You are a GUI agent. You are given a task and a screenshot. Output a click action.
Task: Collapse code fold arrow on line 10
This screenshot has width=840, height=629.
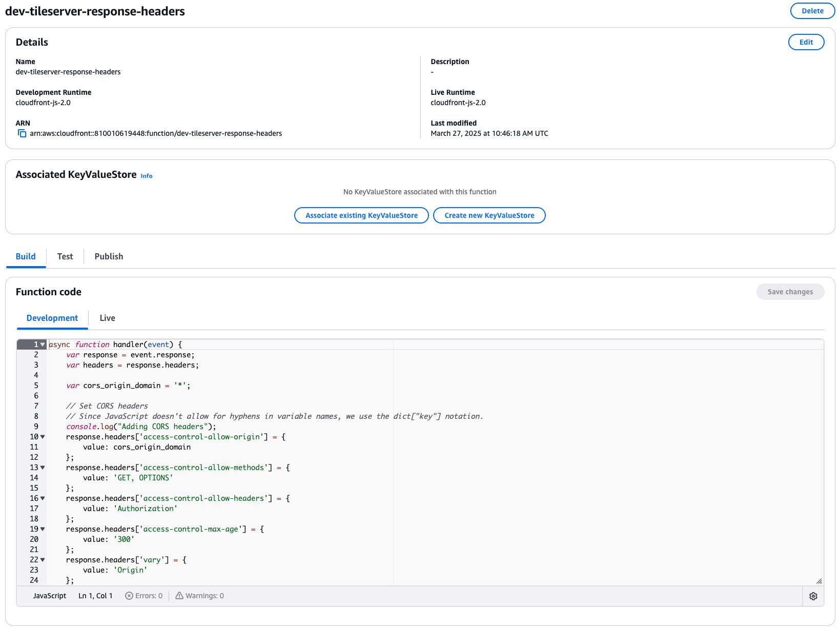(x=43, y=437)
